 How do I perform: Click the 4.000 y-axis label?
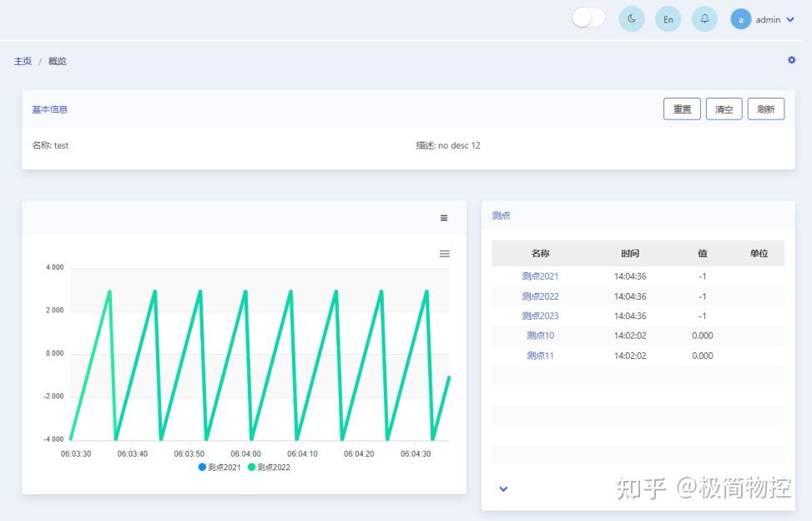tap(54, 267)
